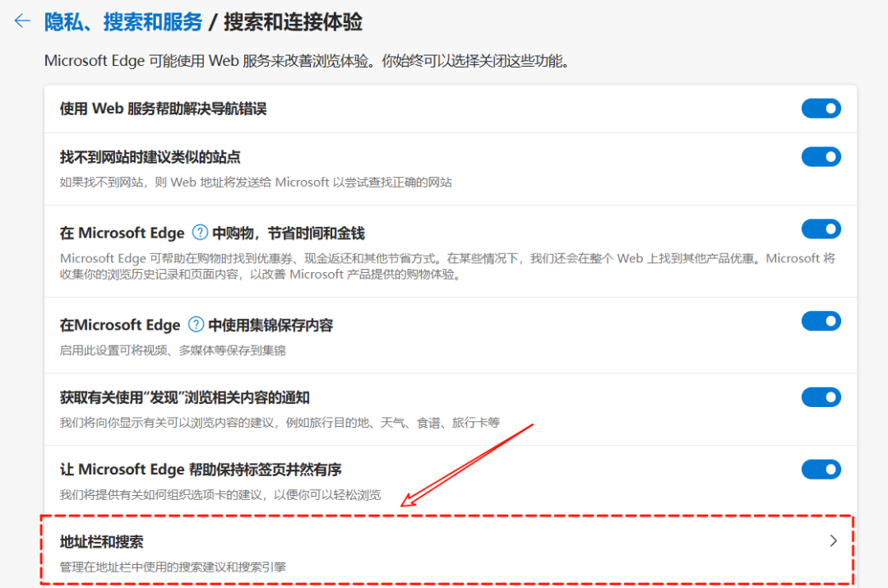The height and width of the screenshot is (588, 888).
Task: Click the description starting 如果找不到网站
Action: (256, 183)
